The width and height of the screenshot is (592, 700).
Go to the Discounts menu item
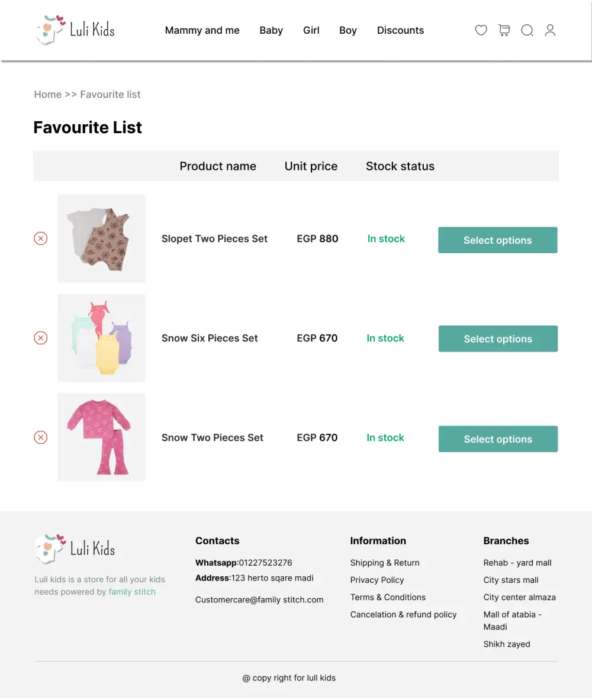pos(400,30)
